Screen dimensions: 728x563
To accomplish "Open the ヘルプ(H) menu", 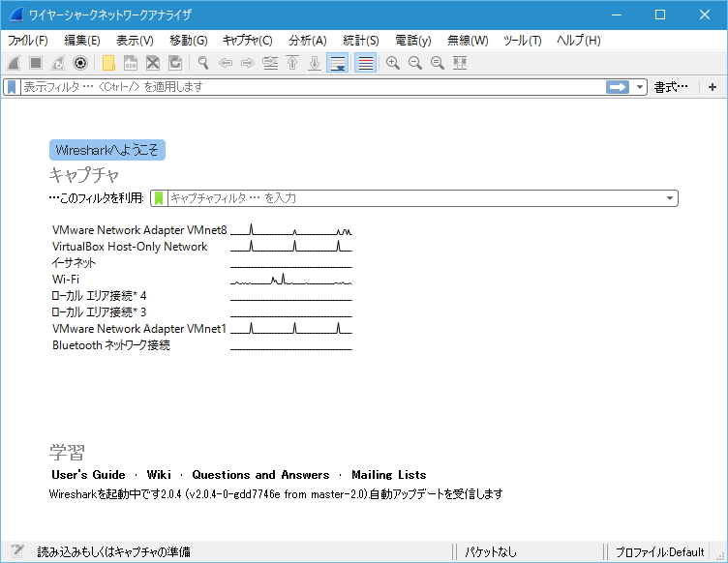I will click(579, 41).
